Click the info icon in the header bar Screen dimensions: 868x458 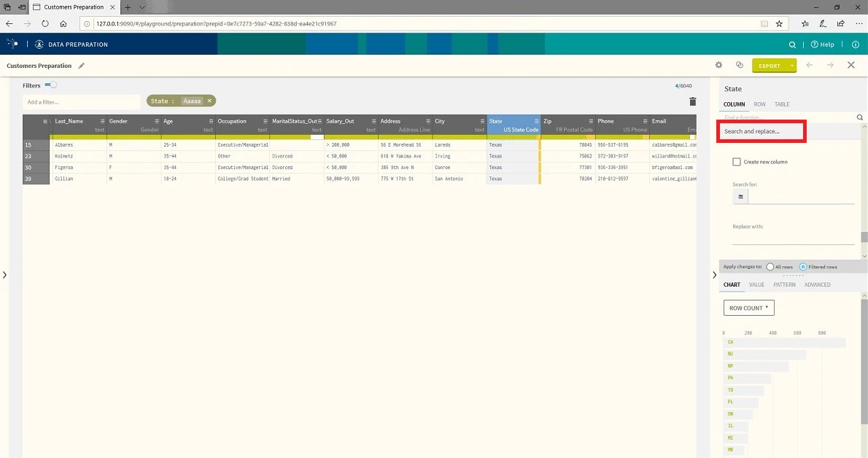point(856,45)
